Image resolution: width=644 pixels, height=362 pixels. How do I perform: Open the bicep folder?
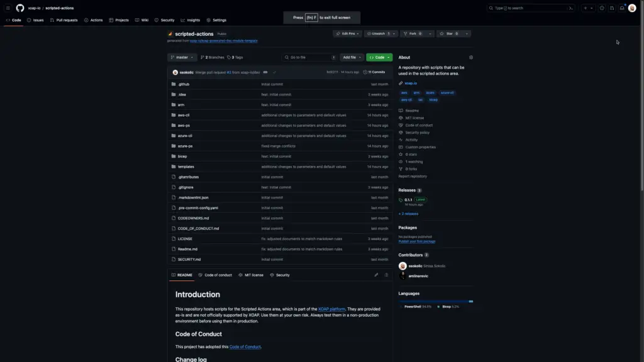(182, 156)
